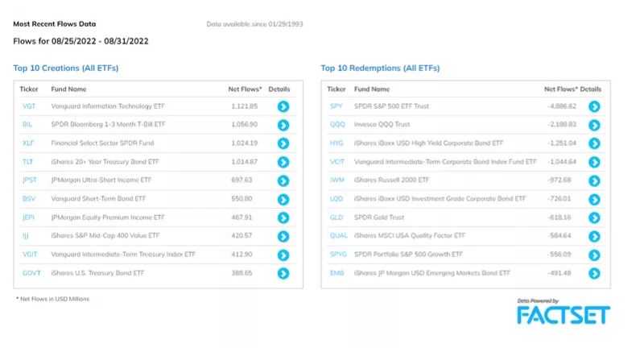Open the VGIT ticker link
Image resolution: width=644 pixels, height=348 pixels.
30,255
